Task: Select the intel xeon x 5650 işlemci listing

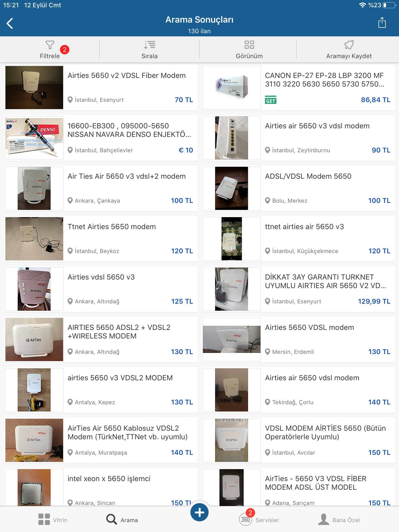Action: point(101,487)
